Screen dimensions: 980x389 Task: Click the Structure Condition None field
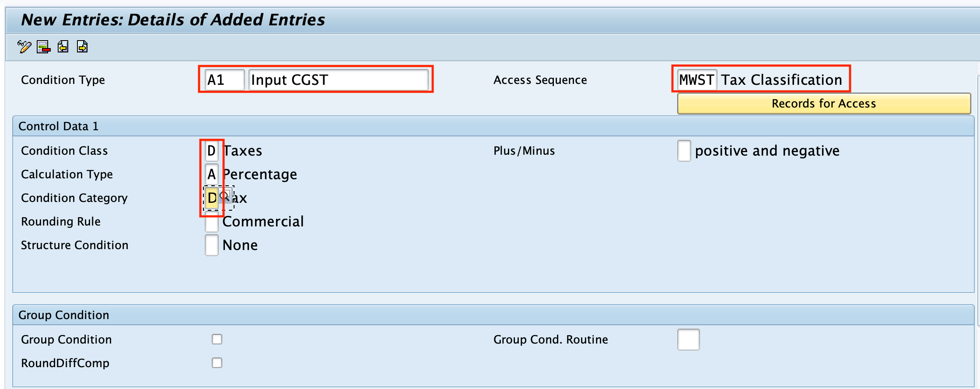tap(211, 245)
